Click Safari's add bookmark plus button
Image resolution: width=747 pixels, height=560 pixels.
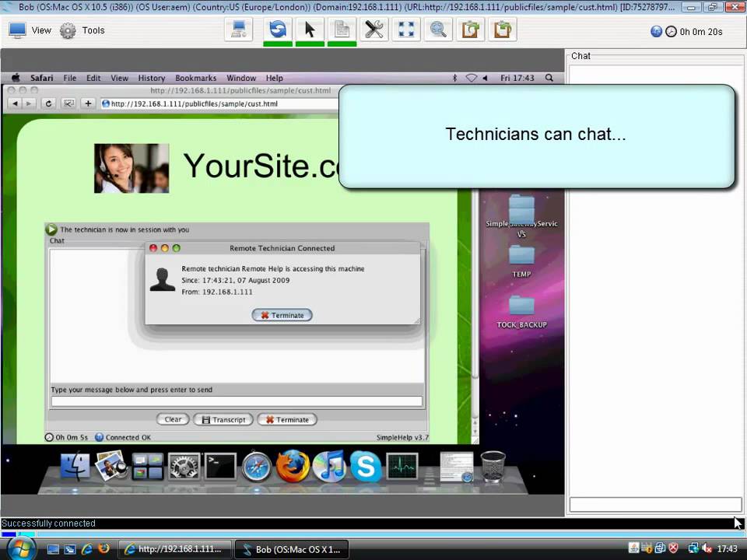coord(88,103)
